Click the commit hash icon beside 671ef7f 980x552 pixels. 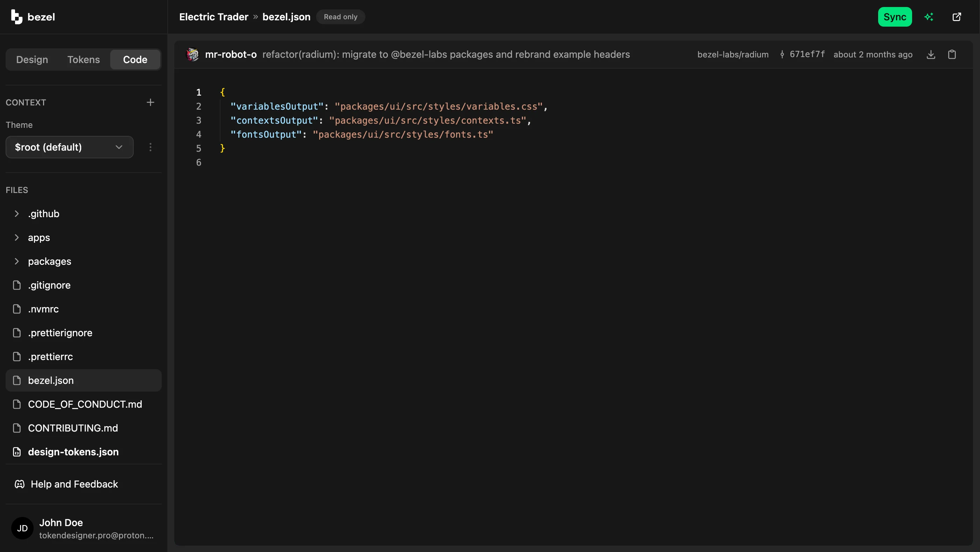click(782, 54)
